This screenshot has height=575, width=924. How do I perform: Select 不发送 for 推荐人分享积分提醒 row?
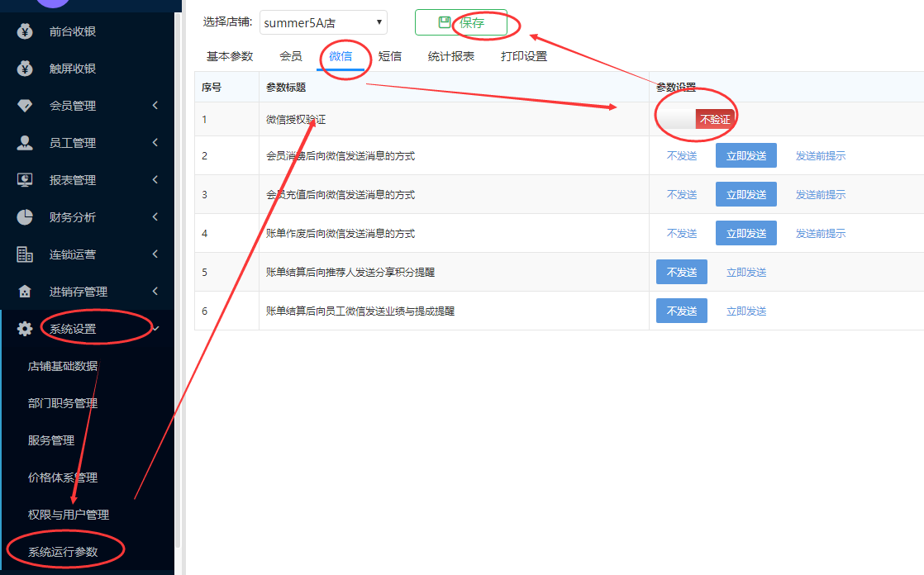682,272
